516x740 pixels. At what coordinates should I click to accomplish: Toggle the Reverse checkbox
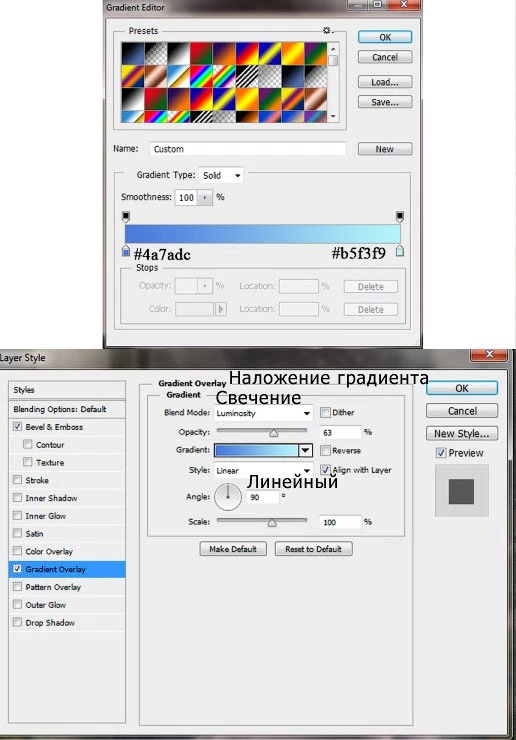(325, 450)
